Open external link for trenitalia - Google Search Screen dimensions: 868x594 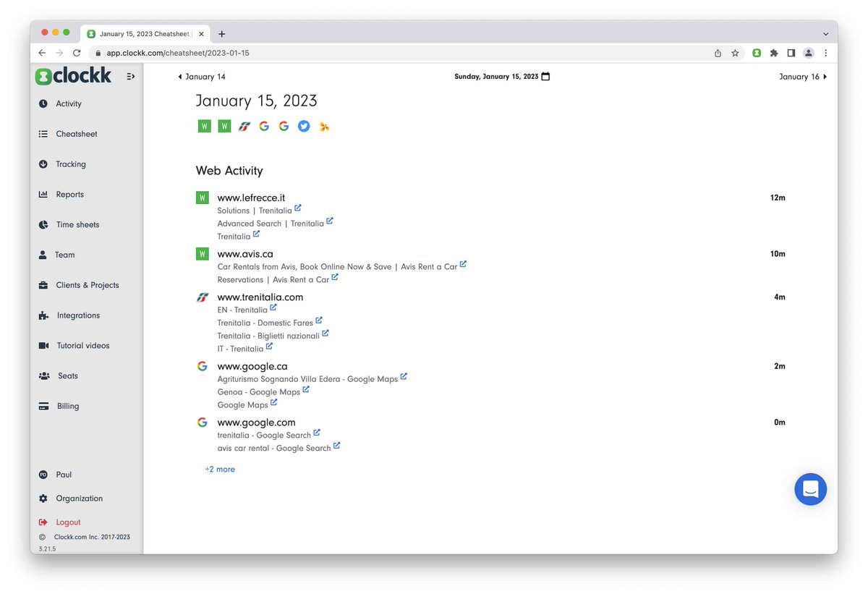(317, 433)
